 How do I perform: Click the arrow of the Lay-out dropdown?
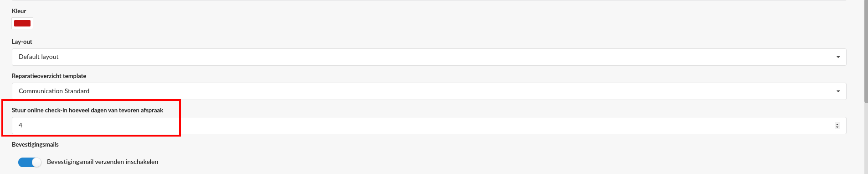click(838, 57)
